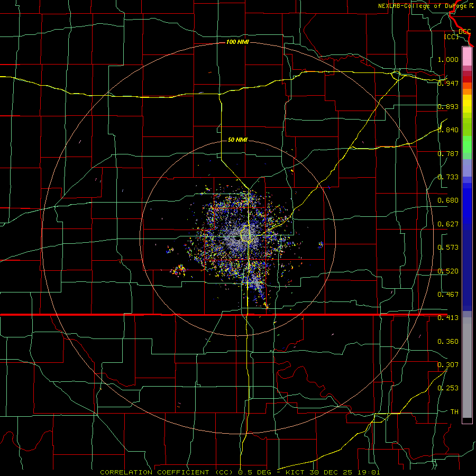Click the radar site at center of echoes
Screen dimensions: 476x476
[x=237, y=239]
